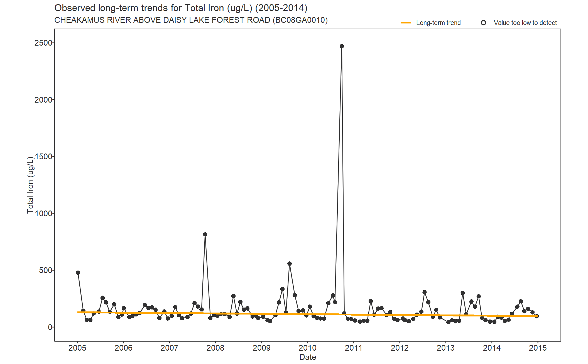Screen dimensions: 588x364
Task: Click the peak data point near 305 in mid 2012
Action: [x=425, y=292]
